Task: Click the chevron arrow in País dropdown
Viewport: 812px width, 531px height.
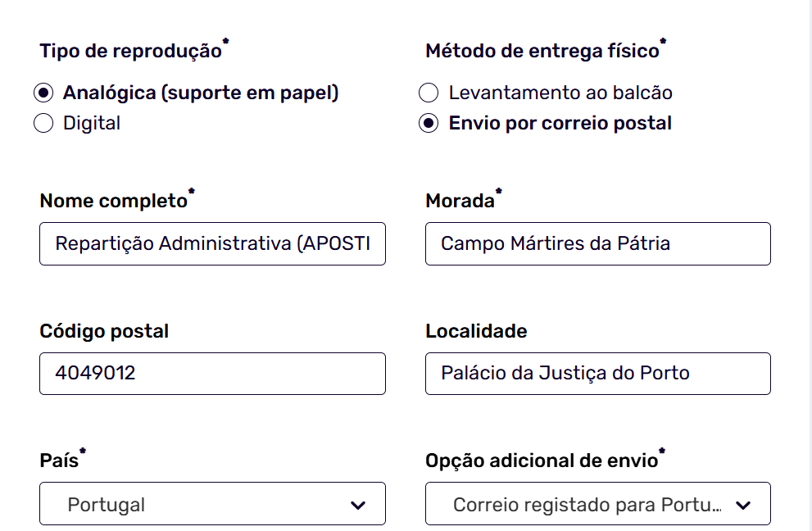Action: click(x=358, y=505)
